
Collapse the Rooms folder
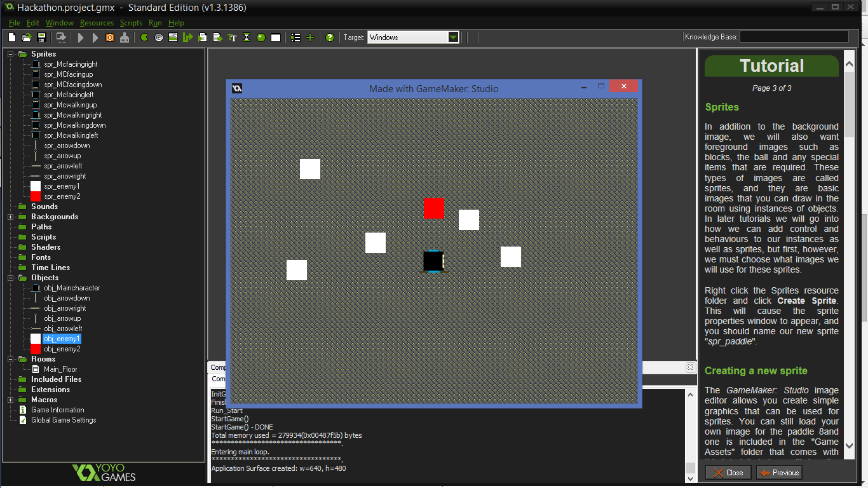pyautogui.click(x=11, y=359)
